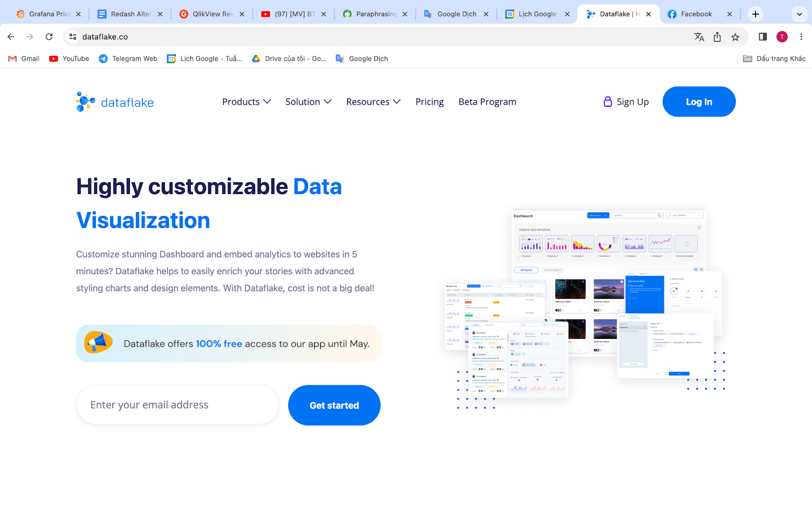Open YouTube from the bookmarks bar
Viewport: 812px width, 508px height.
pos(69,58)
